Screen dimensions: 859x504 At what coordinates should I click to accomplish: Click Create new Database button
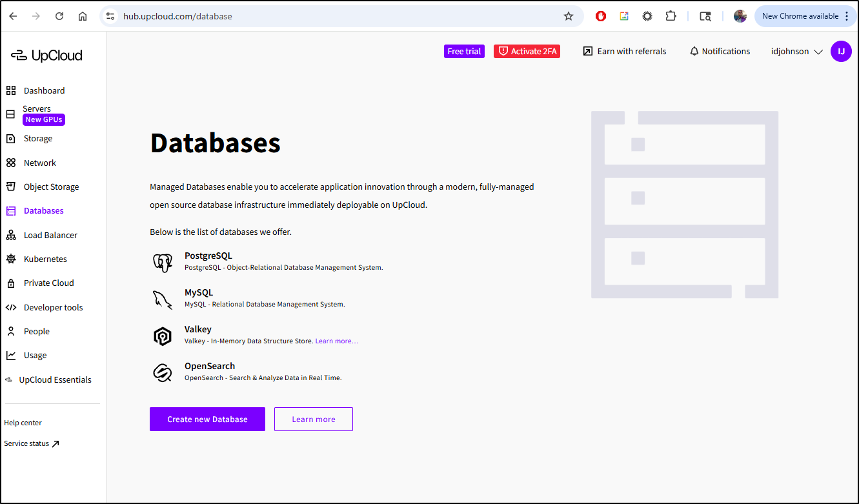pyautogui.click(x=207, y=419)
